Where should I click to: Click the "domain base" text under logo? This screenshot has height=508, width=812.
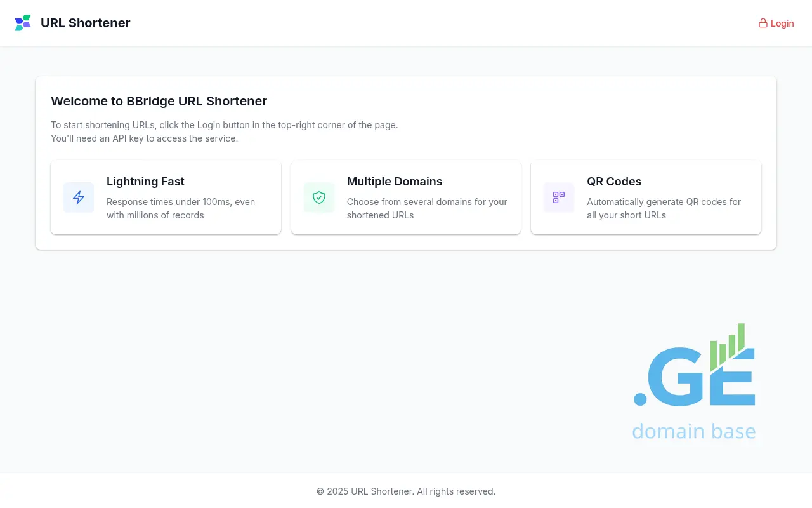click(x=694, y=431)
